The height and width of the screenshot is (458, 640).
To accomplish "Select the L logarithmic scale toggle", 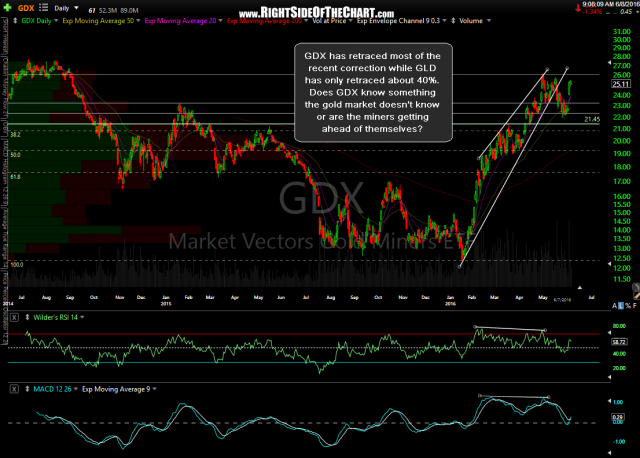I will pyautogui.click(x=621, y=306).
